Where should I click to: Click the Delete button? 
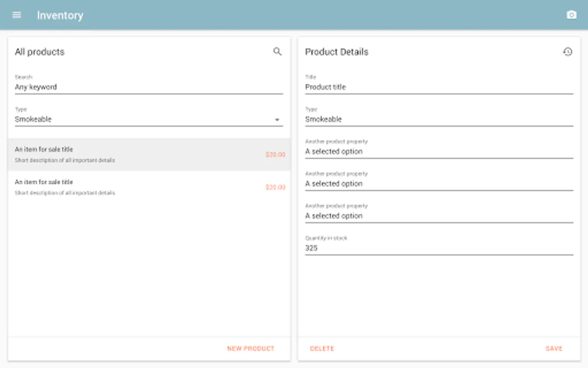click(322, 348)
